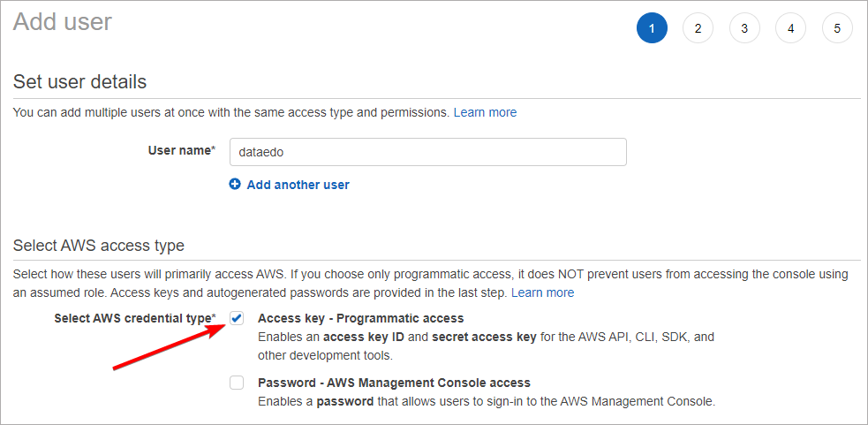Select wizard step 3 circle

[744, 27]
